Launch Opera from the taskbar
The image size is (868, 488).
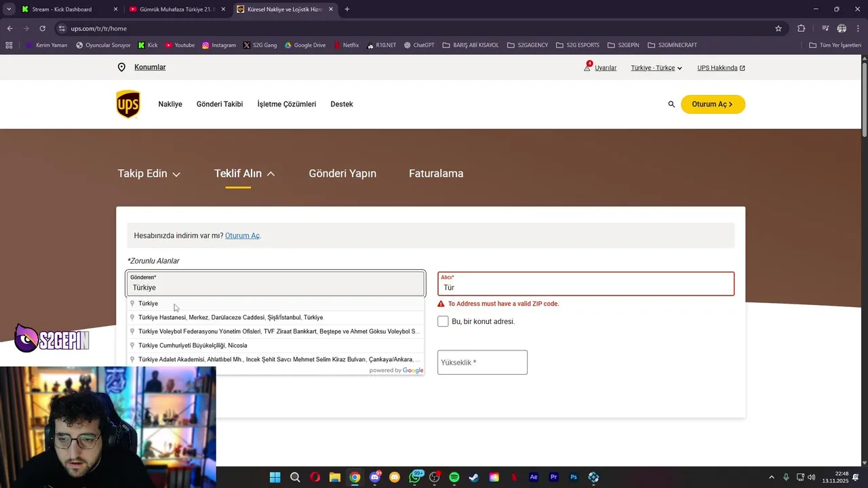315,477
